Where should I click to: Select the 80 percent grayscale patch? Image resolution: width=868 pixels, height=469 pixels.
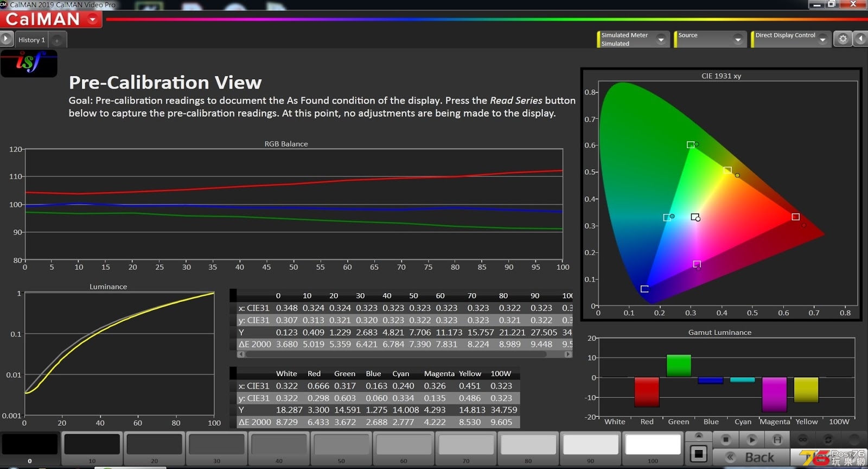coord(528,448)
